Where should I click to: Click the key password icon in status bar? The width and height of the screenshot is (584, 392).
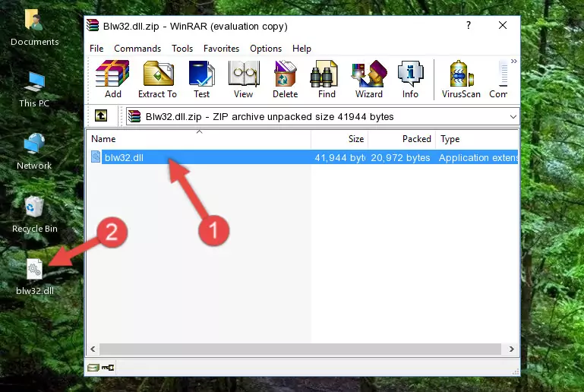tap(108, 368)
